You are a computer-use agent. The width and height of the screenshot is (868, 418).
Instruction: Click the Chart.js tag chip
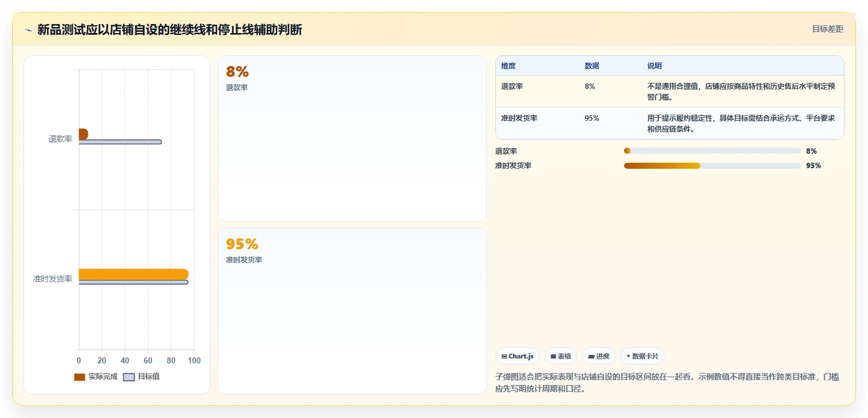518,356
